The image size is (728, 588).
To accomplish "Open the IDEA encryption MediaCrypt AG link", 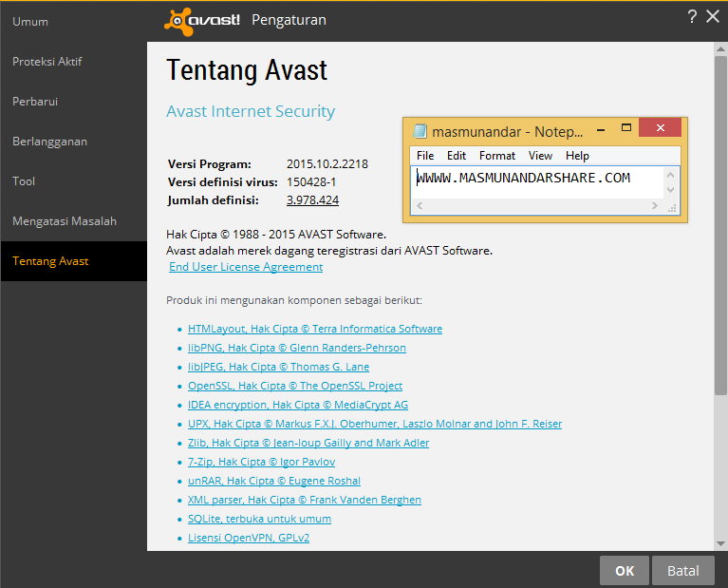I will point(298,406).
